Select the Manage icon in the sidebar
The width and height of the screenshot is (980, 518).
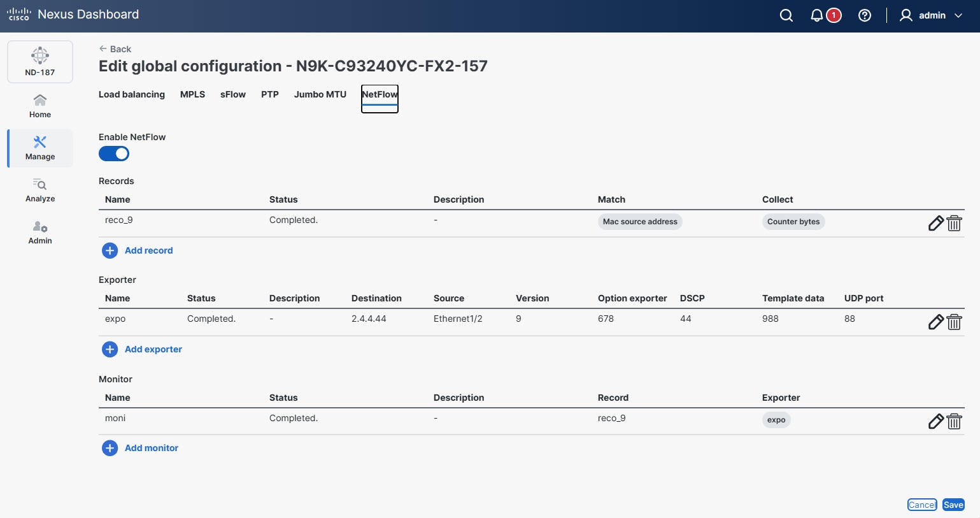tap(39, 148)
